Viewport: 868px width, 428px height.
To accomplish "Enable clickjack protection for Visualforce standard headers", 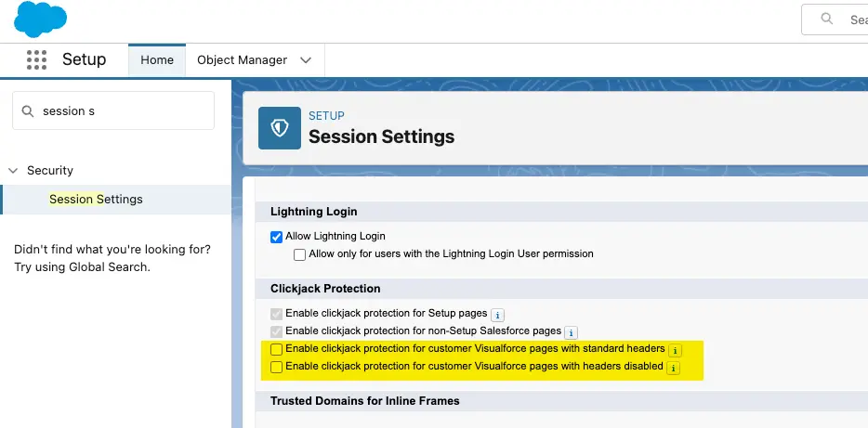I will point(276,350).
